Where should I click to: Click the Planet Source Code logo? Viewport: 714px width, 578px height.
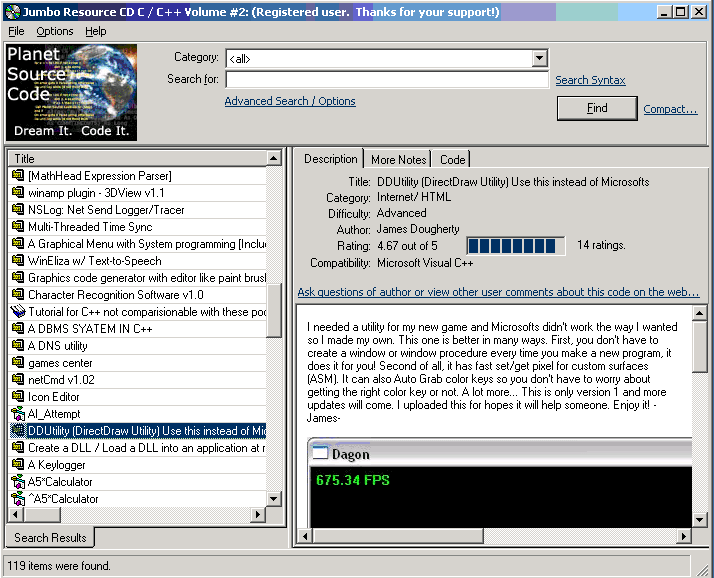[71, 92]
